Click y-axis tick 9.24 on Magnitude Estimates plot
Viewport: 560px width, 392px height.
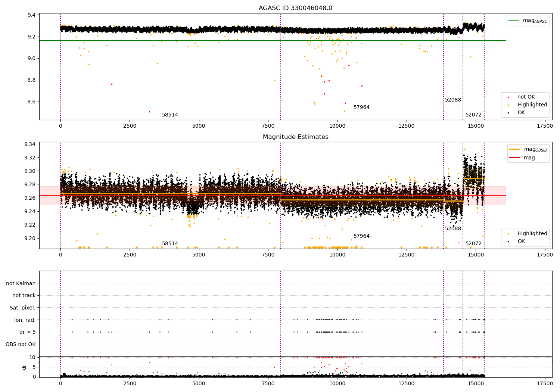pyautogui.click(x=29, y=212)
